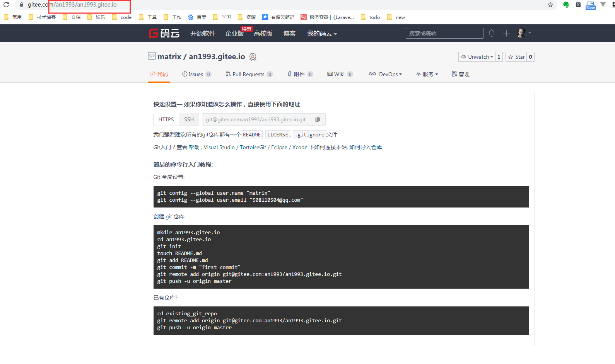Viewport: 615px width, 364px height.
Task: Click the README tag text
Action: pyautogui.click(x=252, y=135)
